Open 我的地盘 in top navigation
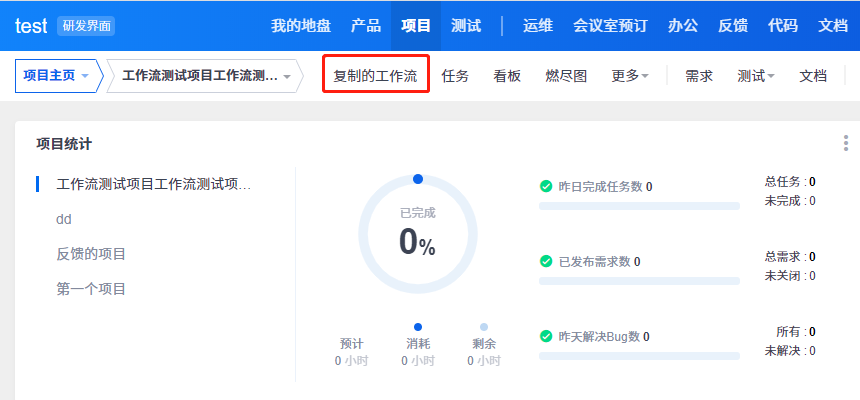Viewport: 860px width, 400px height. tap(301, 26)
